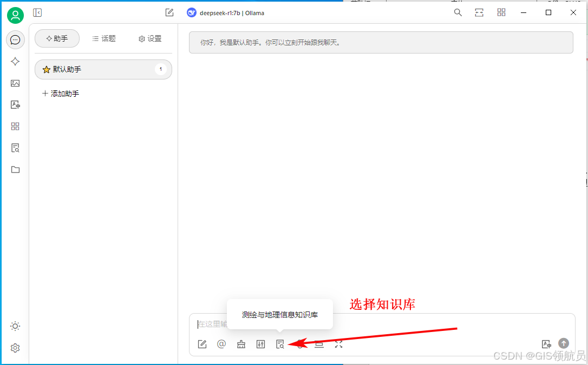The width and height of the screenshot is (588, 365).
Task: Open the deepseek-r1:7b | Ollama model selector
Action: [x=225, y=13]
